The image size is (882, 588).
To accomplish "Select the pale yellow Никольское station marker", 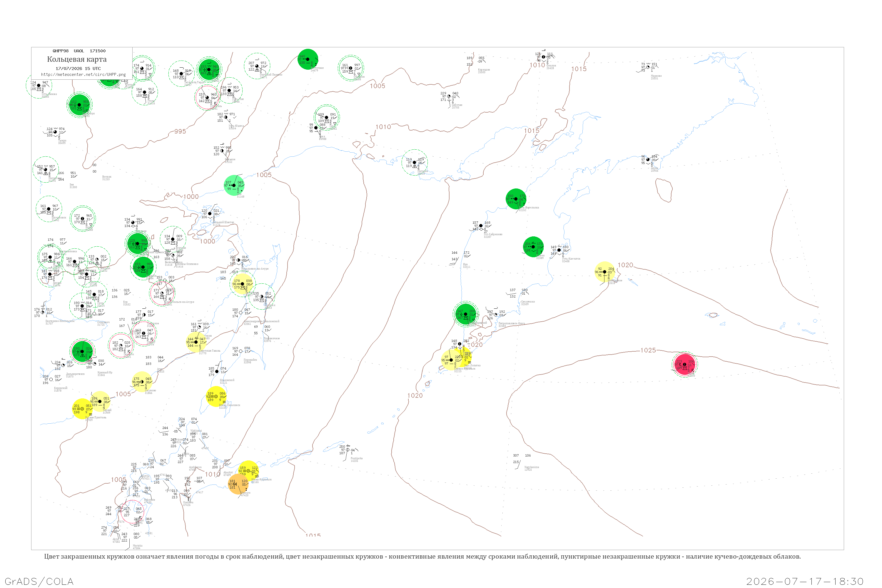I will [604, 272].
